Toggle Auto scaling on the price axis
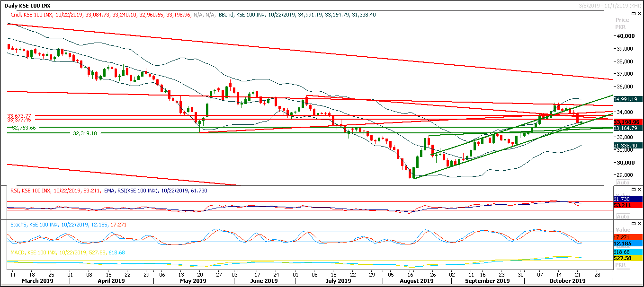The height and width of the screenshot is (287, 644). [x=623, y=182]
